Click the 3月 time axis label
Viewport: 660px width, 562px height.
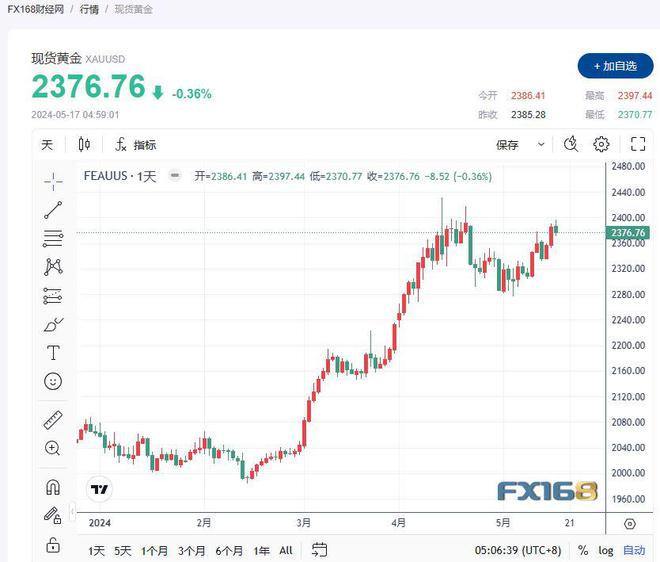tap(303, 523)
